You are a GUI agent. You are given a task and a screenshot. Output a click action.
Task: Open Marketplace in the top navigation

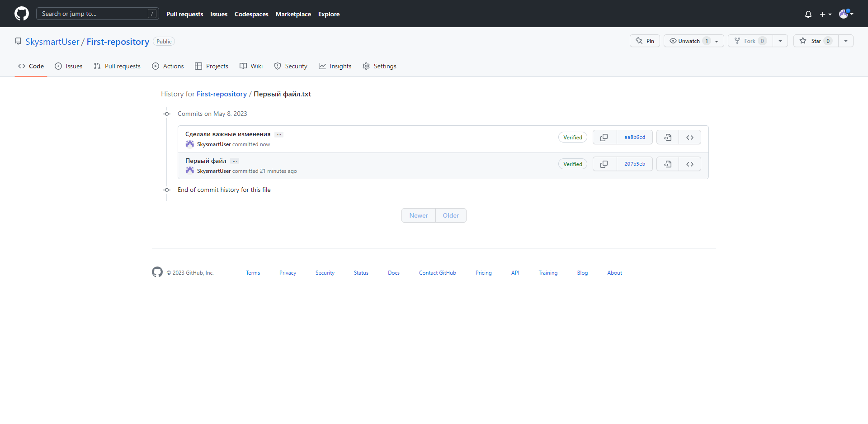(x=293, y=14)
